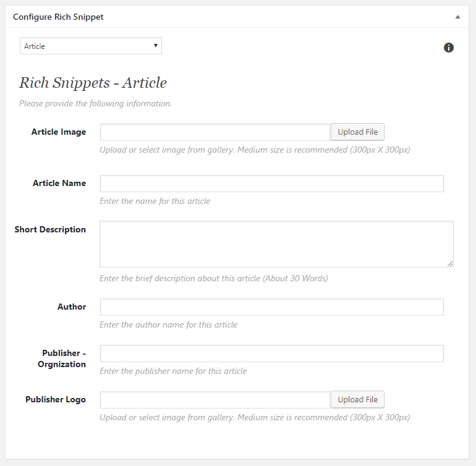Focus the Author text field
Image resolution: width=476 pixels, height=466 pixels.
pyautogui.click(x=271, y=307)
